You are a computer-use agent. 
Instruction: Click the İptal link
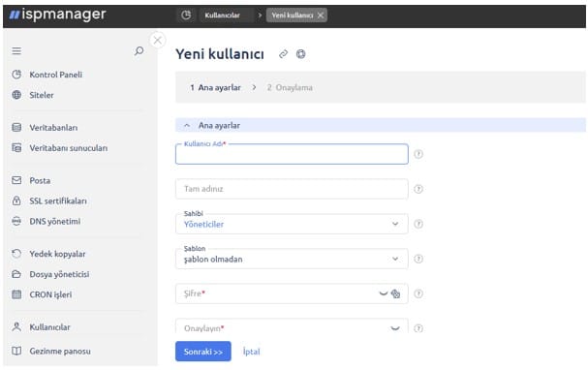251,352
